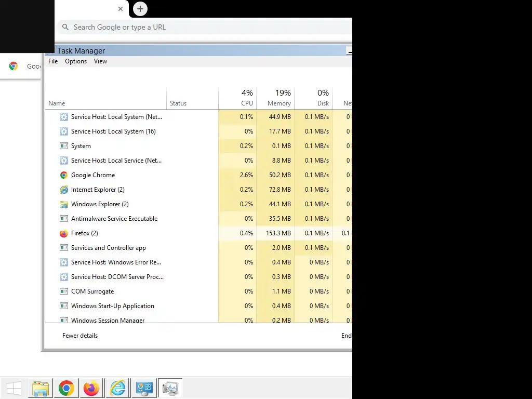Click the System process icon
The width and height of the screenshot is (532, 399).
(x=64, y=146)
